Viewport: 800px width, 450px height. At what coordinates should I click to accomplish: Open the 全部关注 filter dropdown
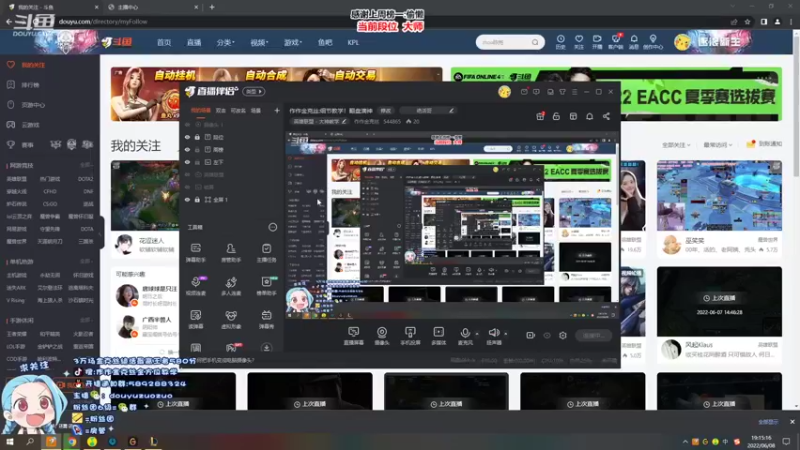676,145
